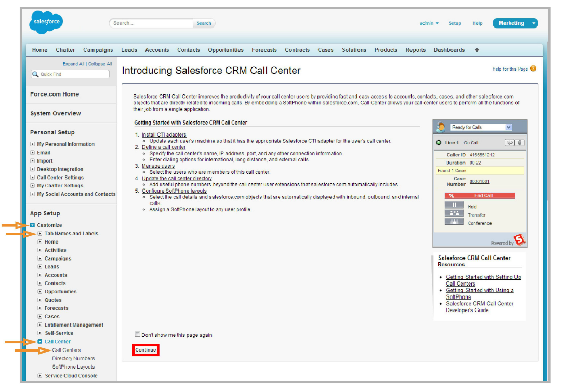Click the End Call red button
This screenshot has height=392, width=570.
(x=480, y=195)
